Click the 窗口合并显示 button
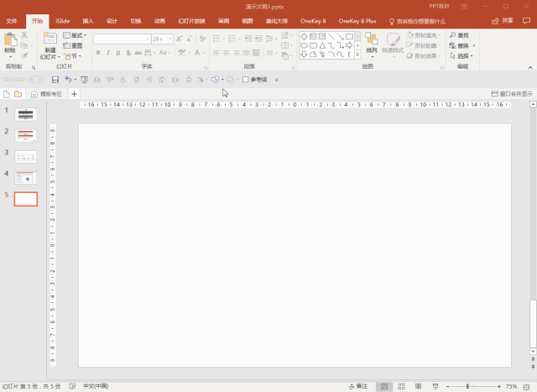Viewport: 537px width, 392px height. (x=512, y=94)
